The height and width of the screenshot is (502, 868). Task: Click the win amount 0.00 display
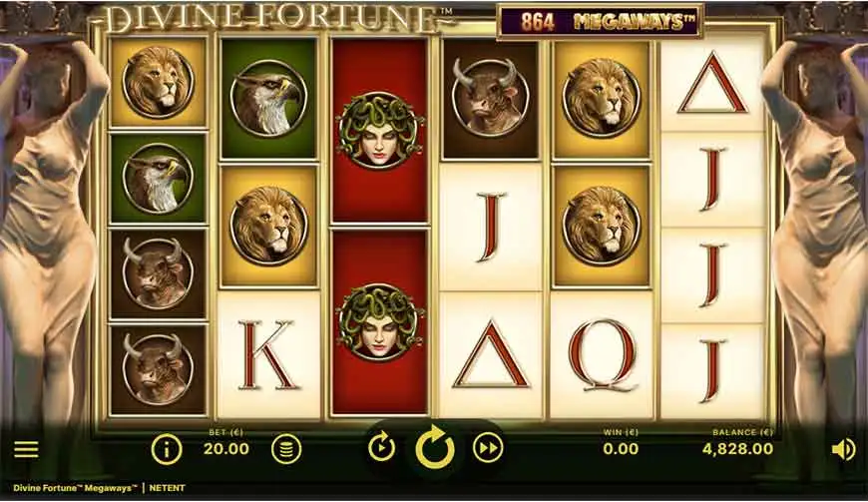pyautogui.click(x=621, y=448)
